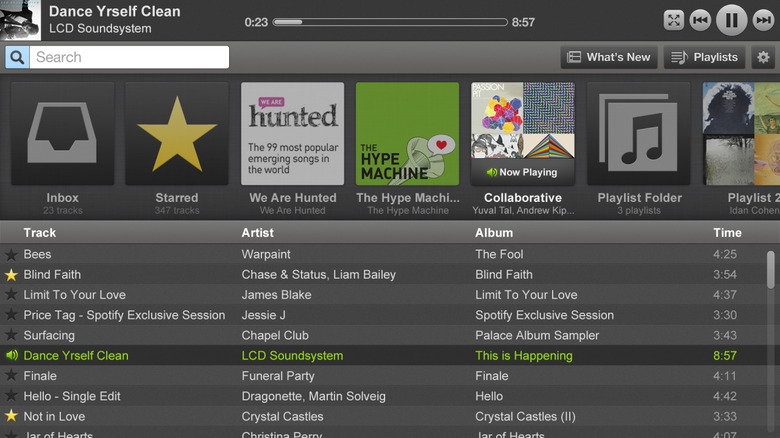The image size is (780, 438).
Task: Click the now-playing album art thumbnail
Action: click(20, 20)
